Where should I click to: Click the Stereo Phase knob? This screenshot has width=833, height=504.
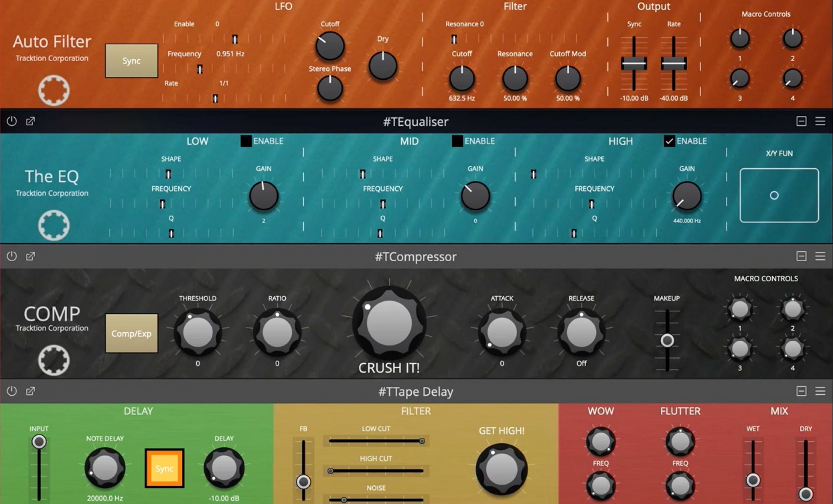coord(330,88)
